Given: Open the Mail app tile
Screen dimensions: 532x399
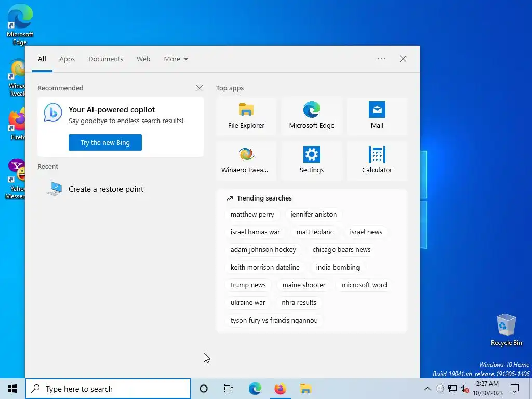Looking at the screenshot, I should click(x=377, y=116).
